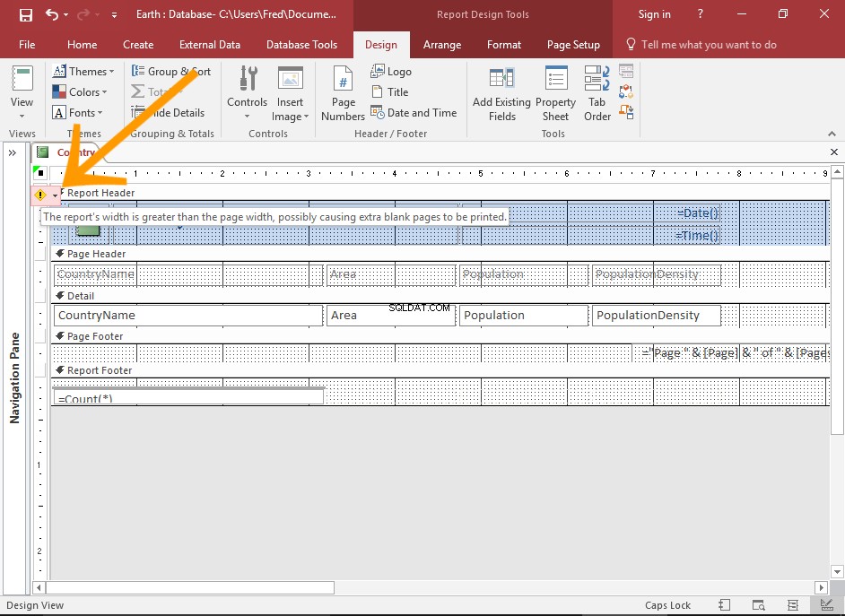845x616 pixels.
Task: Open the Themes dropdown
Action: tap(83, 71)
